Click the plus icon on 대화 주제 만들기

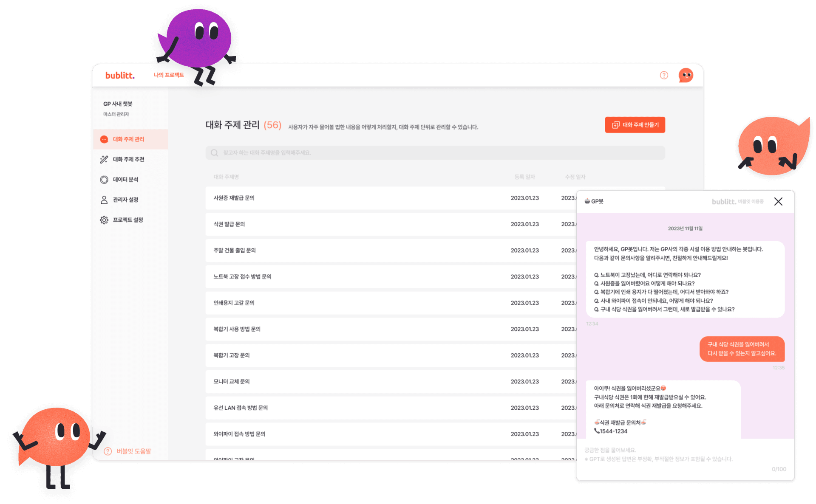tap(615, 125)
